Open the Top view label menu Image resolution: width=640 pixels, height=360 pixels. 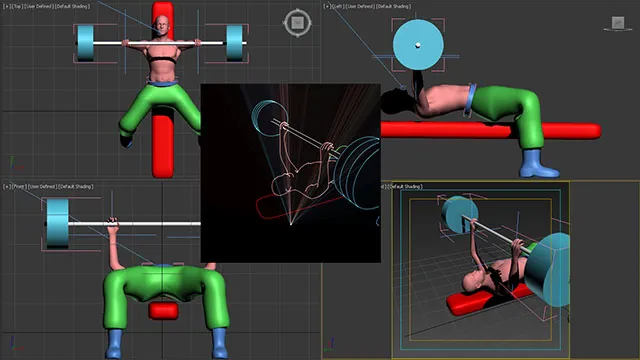pyautogui.click(x=17, y=6)
